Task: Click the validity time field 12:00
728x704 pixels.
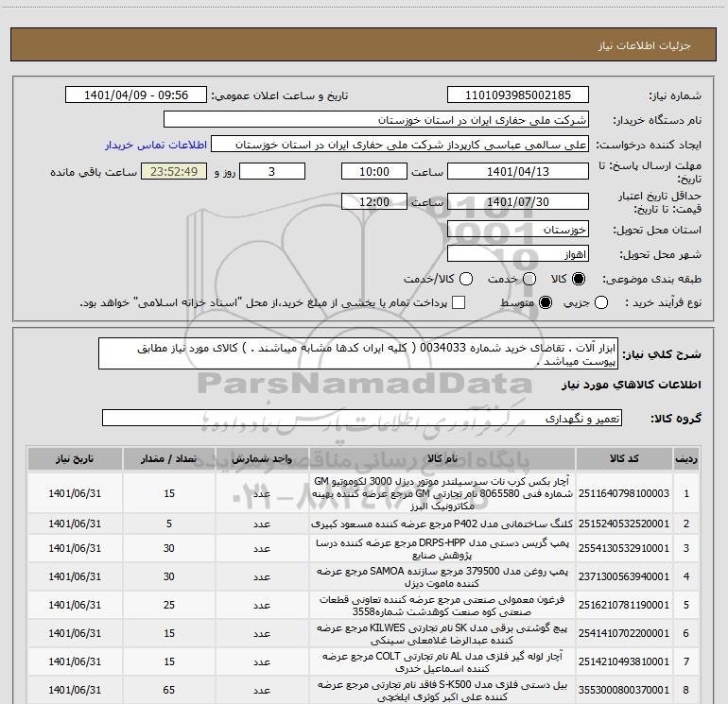Action: coord(374,201)
